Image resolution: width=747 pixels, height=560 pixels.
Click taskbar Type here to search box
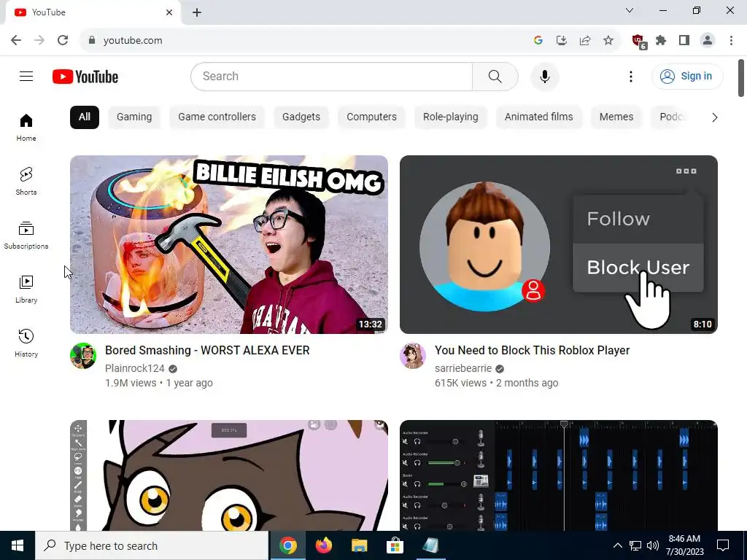[152, 545]
